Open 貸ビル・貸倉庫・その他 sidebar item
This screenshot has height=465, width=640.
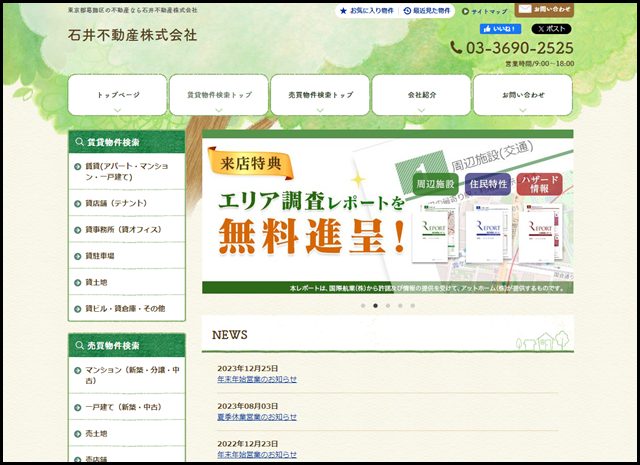(127, 309)
